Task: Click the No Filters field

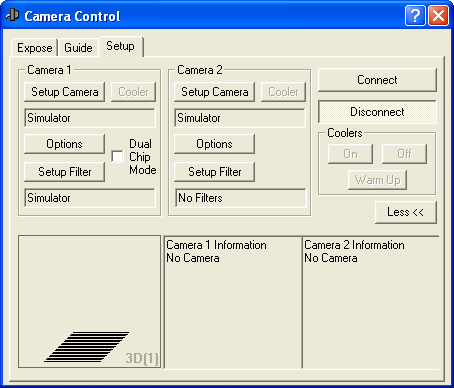Action: tap(240, 198)
